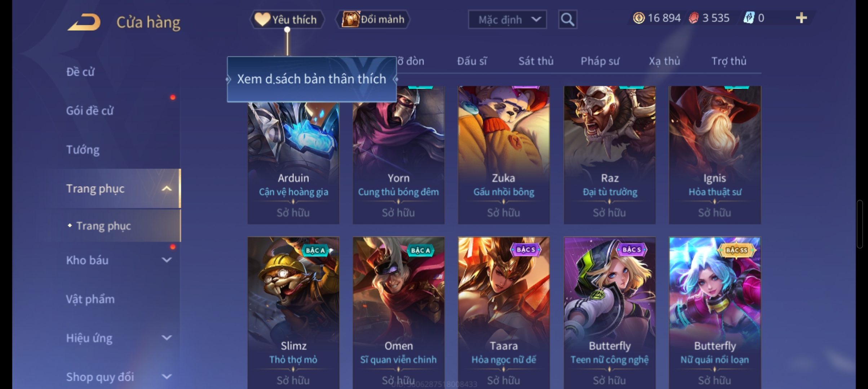
Task: Toggle the Yêu thích heart filter
Action: [x=287, y=19]
